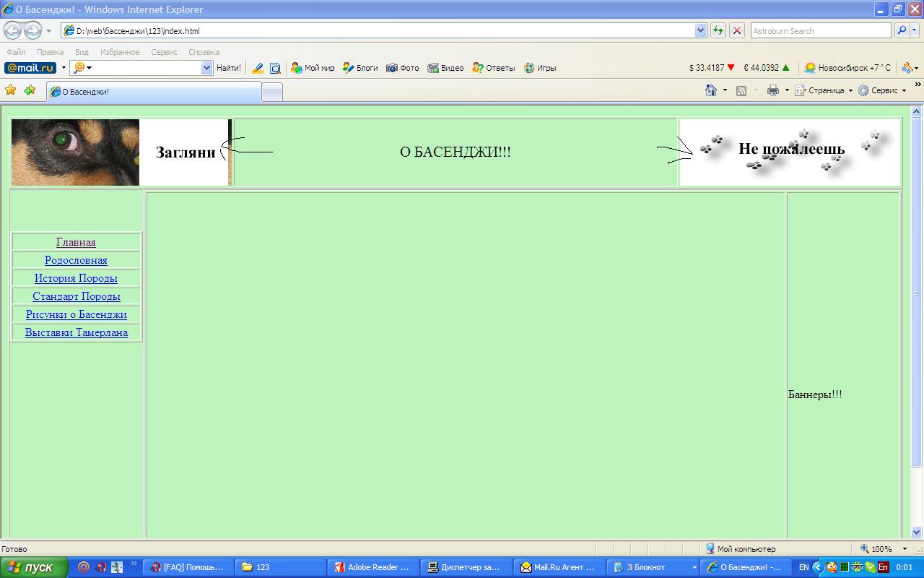Open Фото from toolbar
This screenshot has width=924, height=578.
point(402,68)
